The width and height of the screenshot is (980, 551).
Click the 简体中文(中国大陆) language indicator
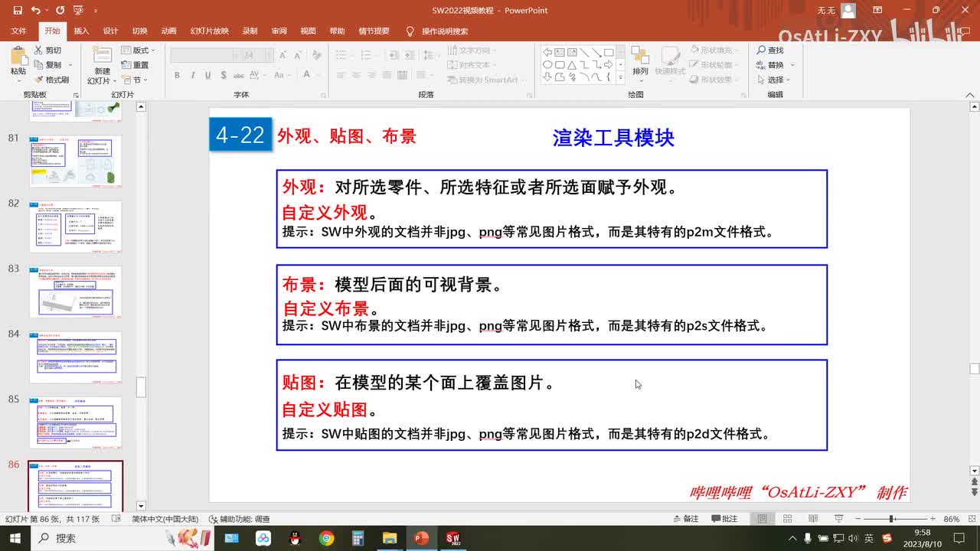[x=165, y=519]
